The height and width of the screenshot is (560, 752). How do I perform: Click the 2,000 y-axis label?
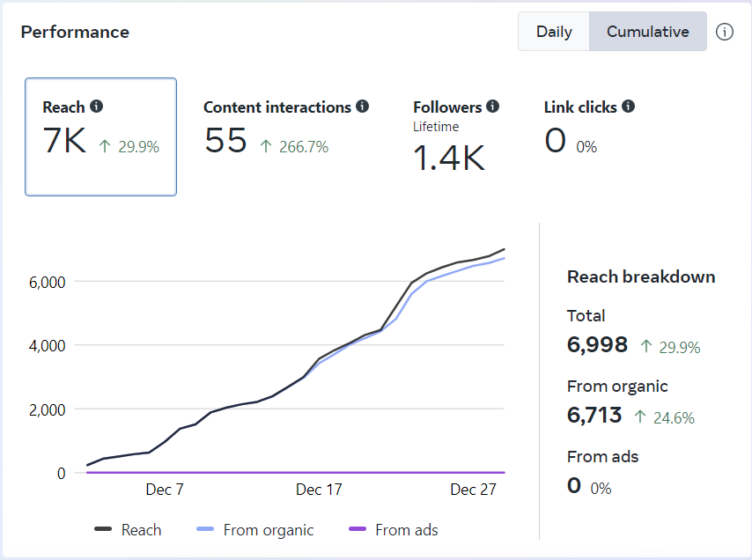tap(47, 410)
